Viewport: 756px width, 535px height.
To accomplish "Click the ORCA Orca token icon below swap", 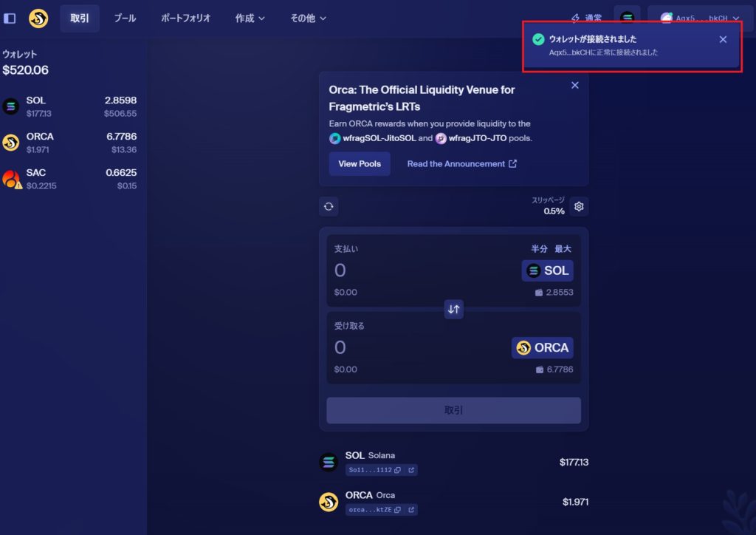I will coord(329,502).
